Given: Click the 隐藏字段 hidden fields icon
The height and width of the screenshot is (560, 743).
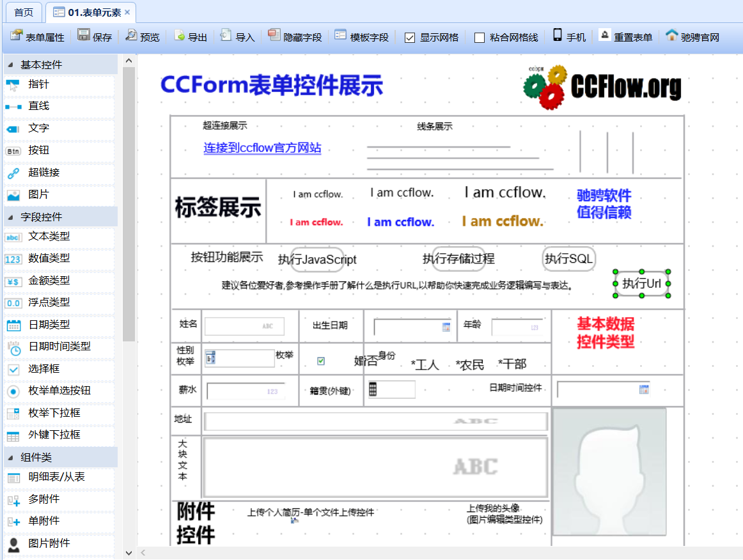Looking at the screenshot, I should [x=274, y=36].
